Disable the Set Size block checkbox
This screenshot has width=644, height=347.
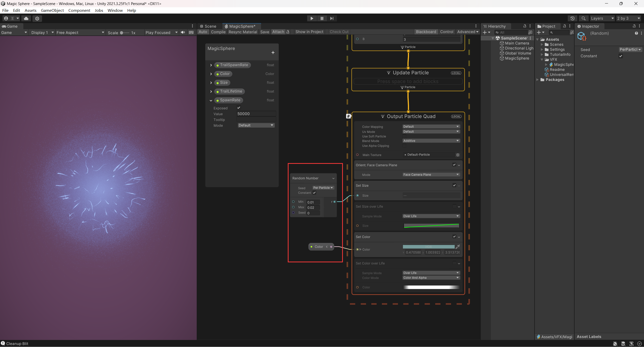[x=454, y=185]
